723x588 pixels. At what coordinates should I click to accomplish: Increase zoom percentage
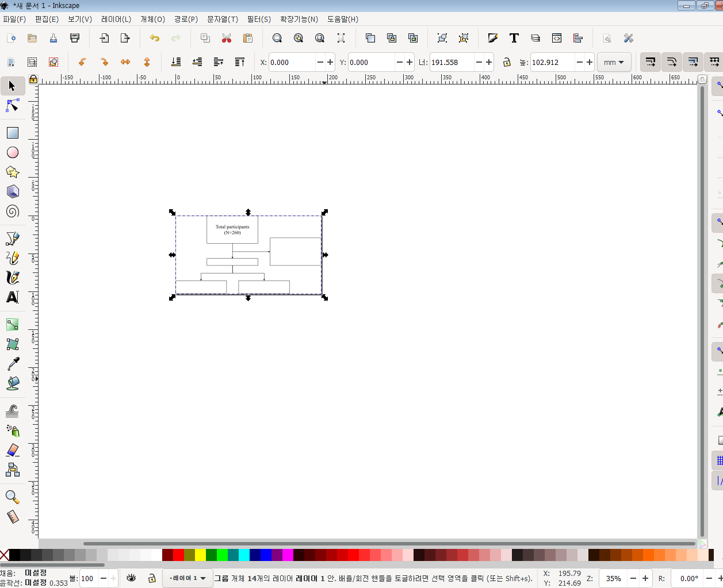click(645, 578)
